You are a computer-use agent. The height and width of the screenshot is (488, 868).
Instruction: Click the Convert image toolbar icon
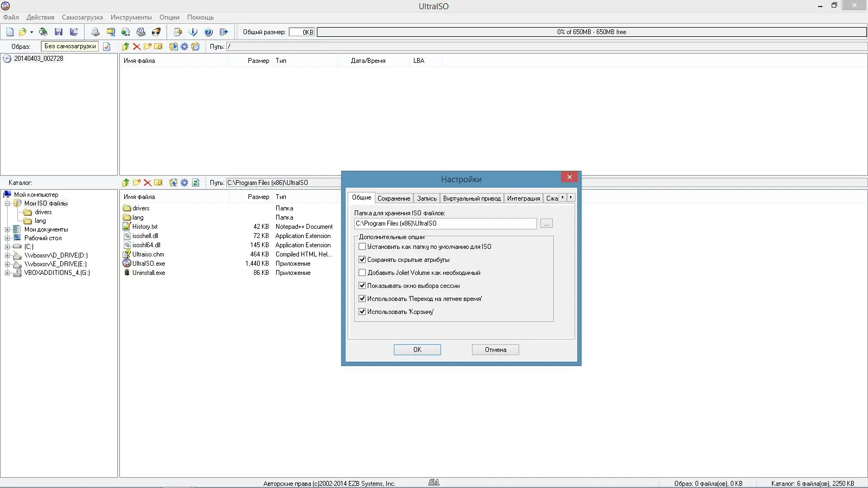126,32
